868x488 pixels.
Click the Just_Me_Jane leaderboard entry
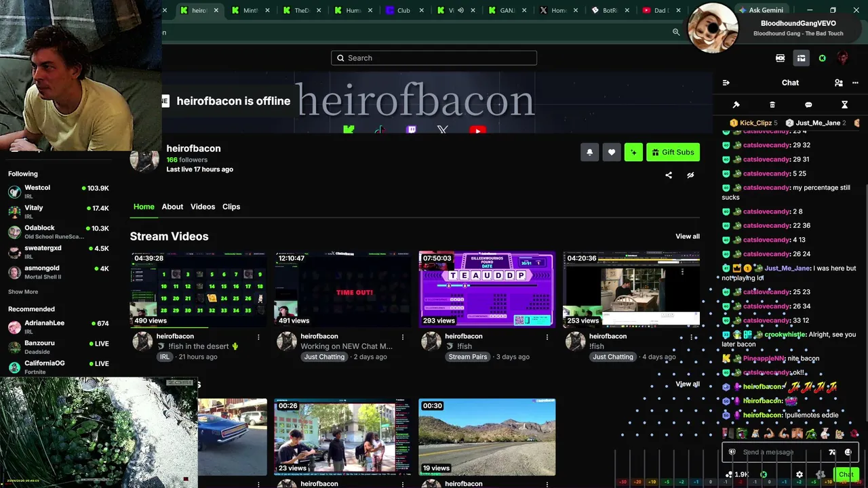tap(816, 123)
